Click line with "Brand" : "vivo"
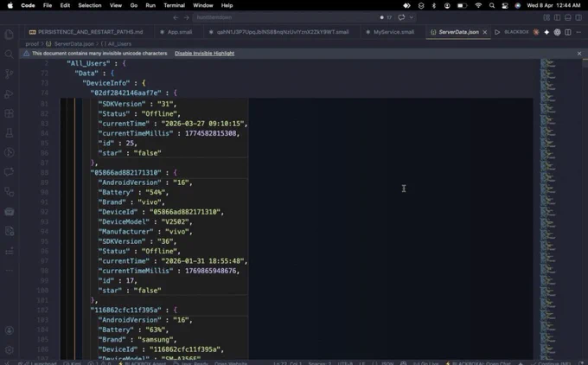Screen dimensions: 588x365 click(x=131, y=202)
